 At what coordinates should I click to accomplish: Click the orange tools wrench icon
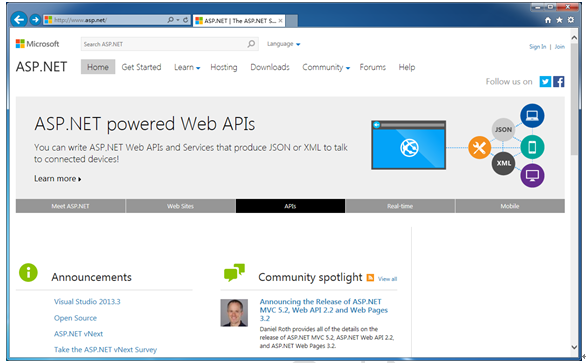click(479, 148)
